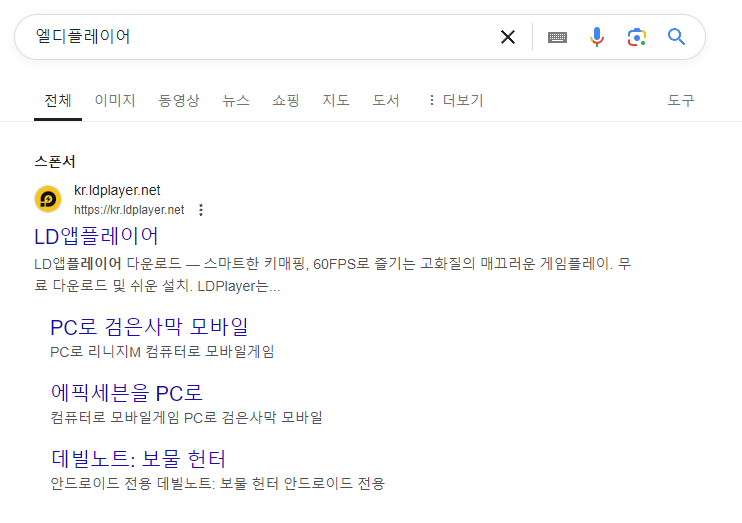Viewport: 742px width, 523px height.
Task: Click the kr.ldplayer.net site name
Action: (x=117, y=190)
